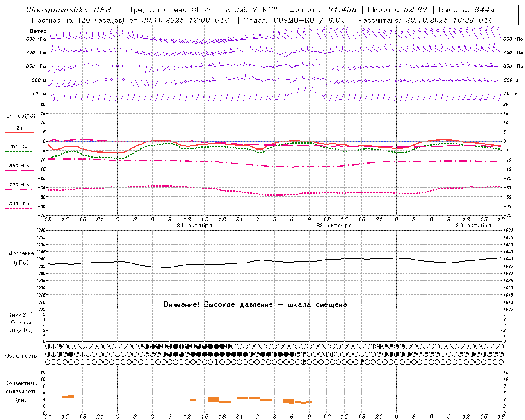Click the warning 'Внимание! Высокое давление — шкала смещена'
This screenshot has height=420, width=525.
[255, 305]
